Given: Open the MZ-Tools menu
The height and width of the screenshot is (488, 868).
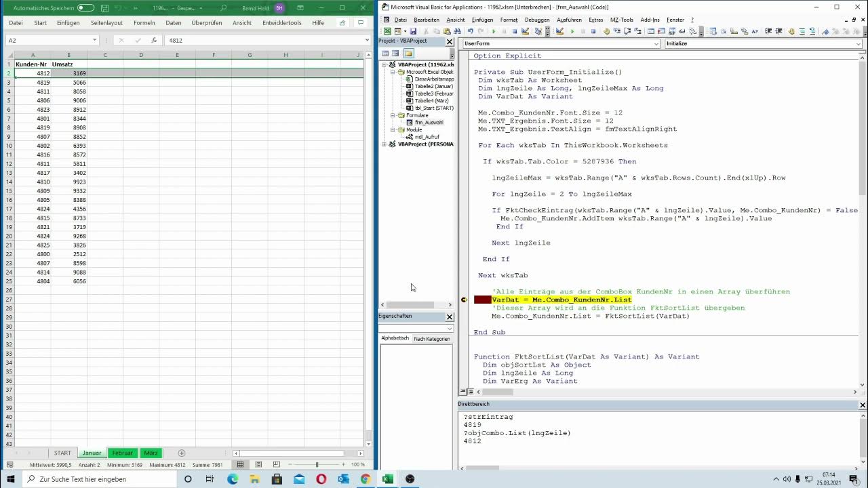Looking at the screenshot, I should 621,20.
